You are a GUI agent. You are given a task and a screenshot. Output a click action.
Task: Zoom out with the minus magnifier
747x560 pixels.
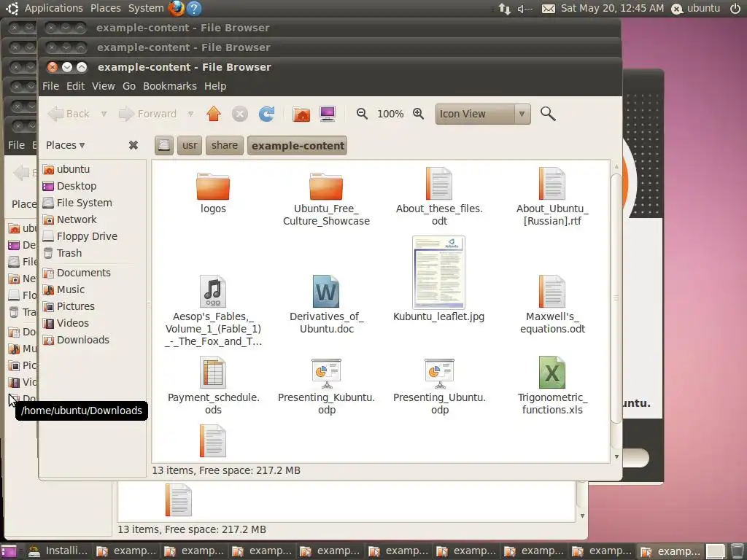tap(362, 114)
